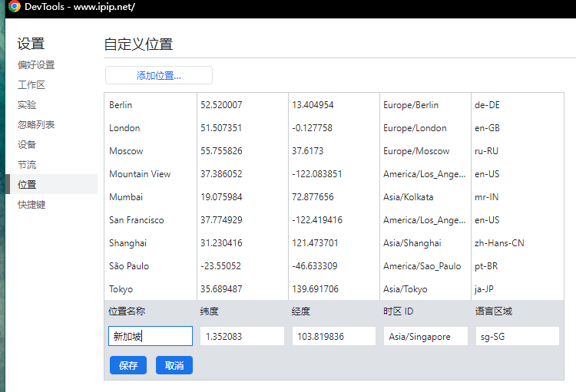Open 偏好设置 settings section
576x392 pixels.
[36, 65]
